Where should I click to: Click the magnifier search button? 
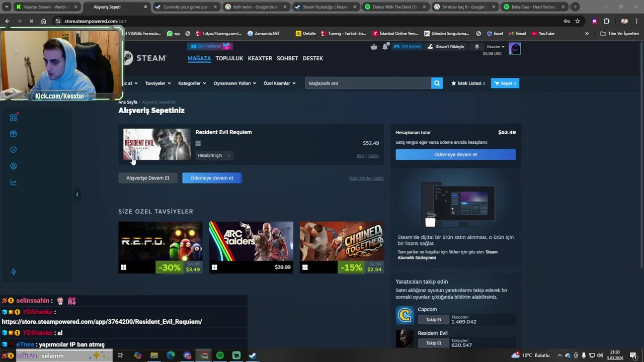click(x=437, y=83)
